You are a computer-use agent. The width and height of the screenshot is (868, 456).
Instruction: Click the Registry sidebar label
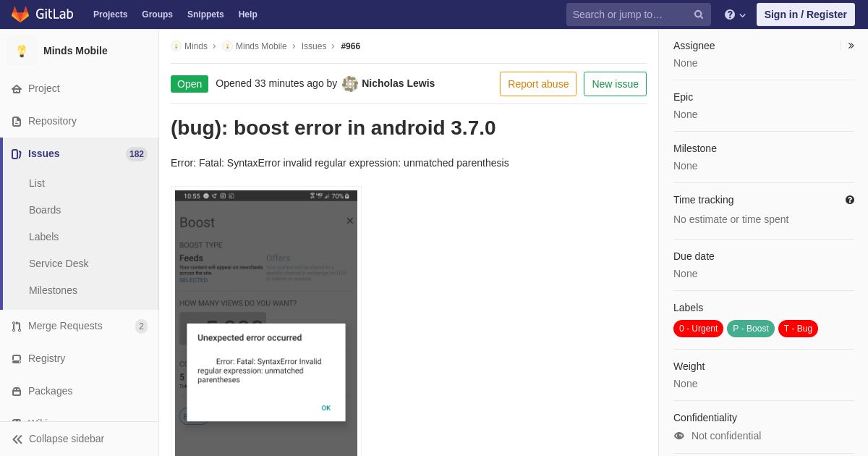tap(46, 358)
